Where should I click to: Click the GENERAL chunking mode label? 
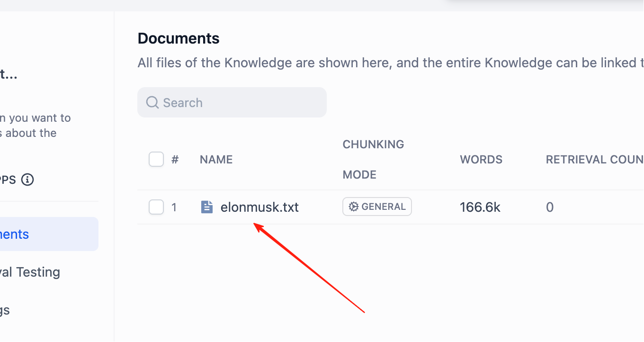point(384,207)
